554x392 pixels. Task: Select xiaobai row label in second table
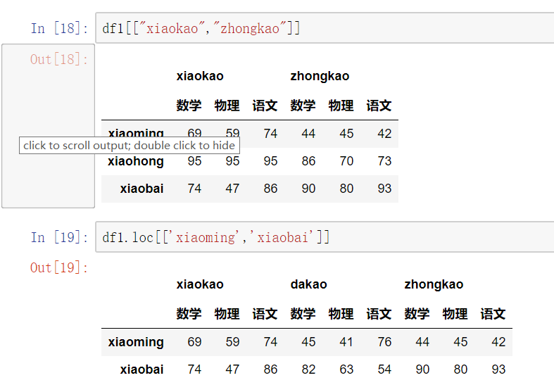pos(141,369)
